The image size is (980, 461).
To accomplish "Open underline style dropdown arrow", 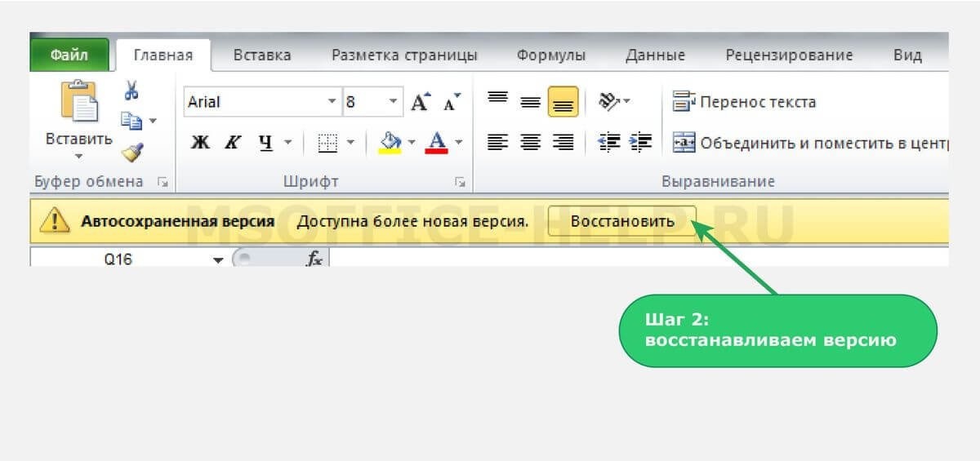I will 287,143.
